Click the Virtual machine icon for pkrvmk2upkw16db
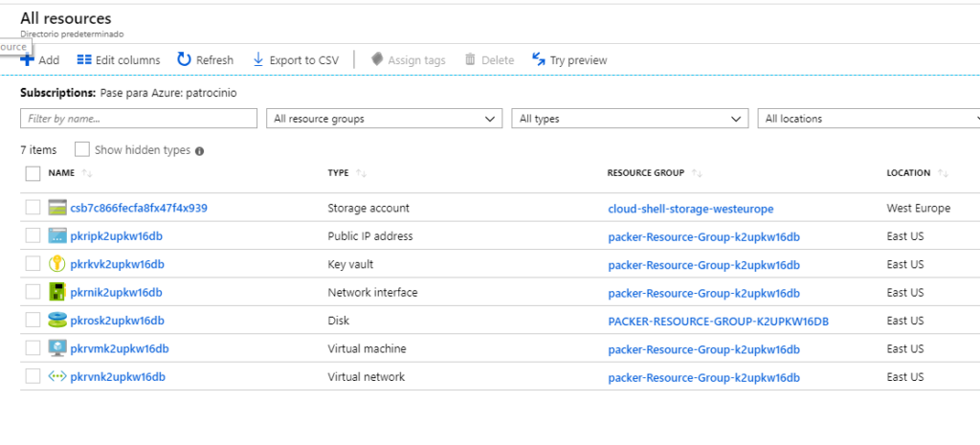Image resolution: width=980 pixels, height=445 pixels. (x=56, y=348)
